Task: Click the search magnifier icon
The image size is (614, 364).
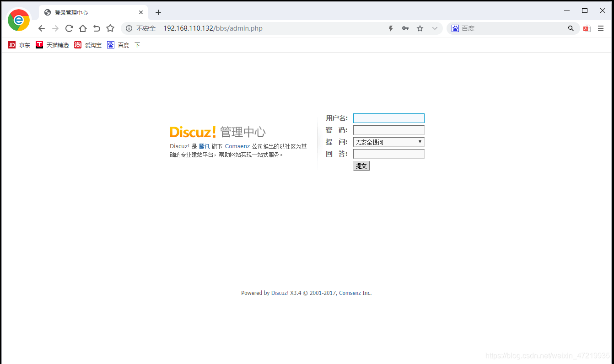Action: 571,28
